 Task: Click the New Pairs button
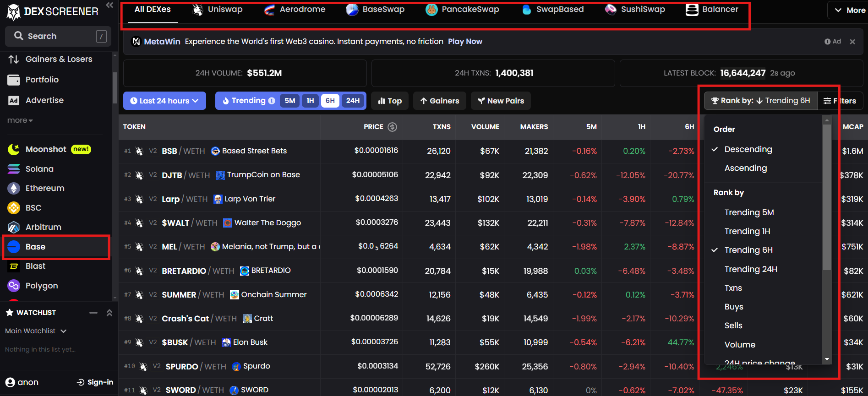(x=501, y=101)
